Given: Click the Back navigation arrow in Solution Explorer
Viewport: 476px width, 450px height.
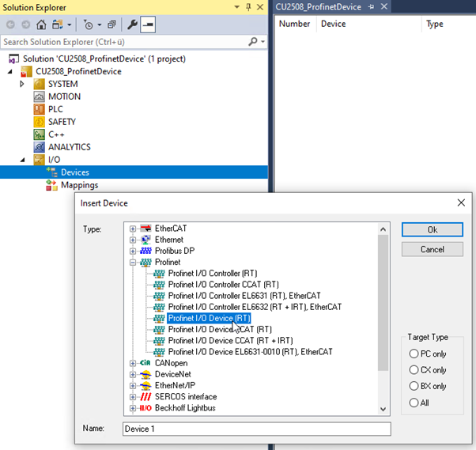Looking at the screenshot, I should pyautogui.click(x=10, y=25).
